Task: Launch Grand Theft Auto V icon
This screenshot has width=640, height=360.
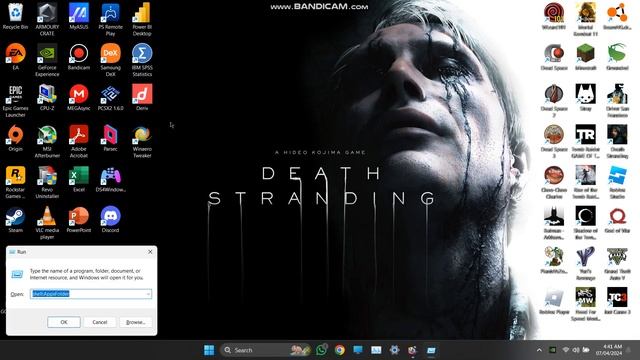Action: tap(617, 263)
